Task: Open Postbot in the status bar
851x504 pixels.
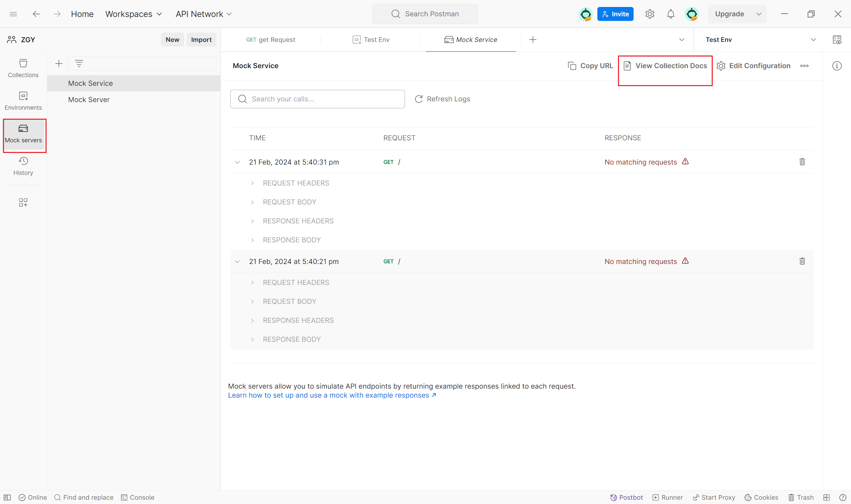Action: (x=627, y=497)
